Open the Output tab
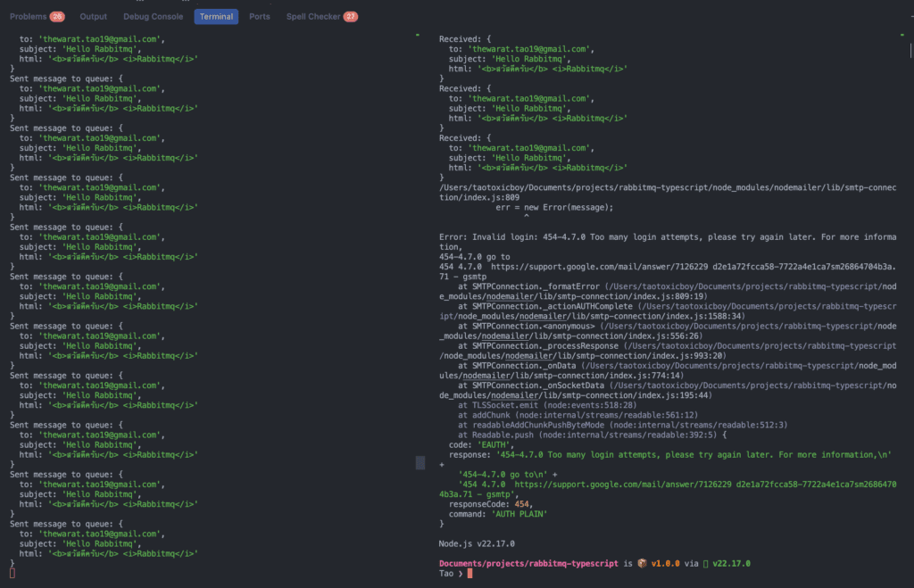The height and width of the screenshot is (588, 914). coord(93,16)
